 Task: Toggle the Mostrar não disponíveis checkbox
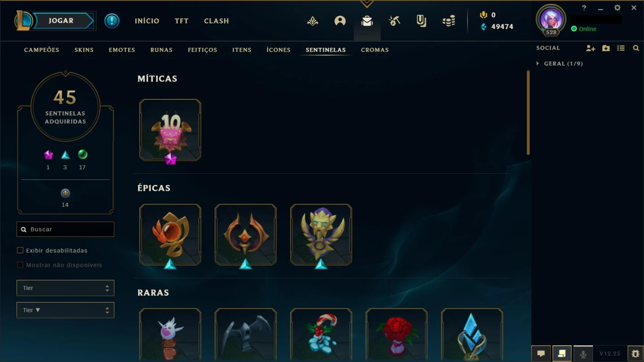pyautogui.click(x=20, y=265)
